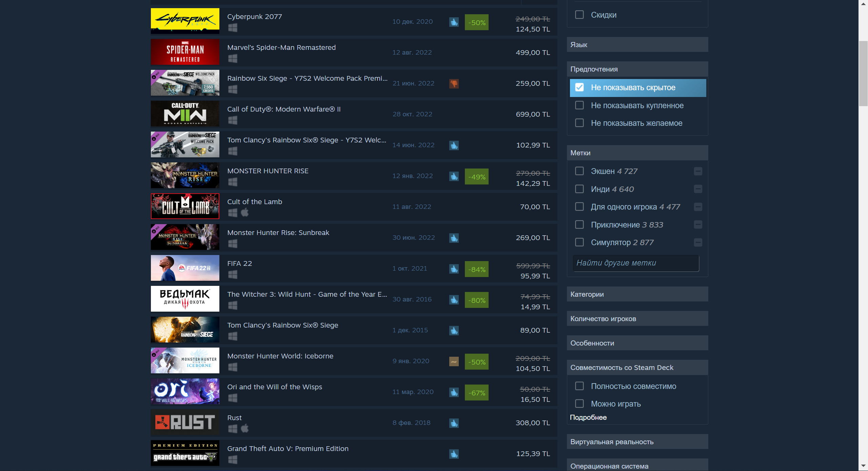Viewport: 868px width, 471px height.
Task: Enable the Не показывать купленное checkbox
Action: click(x=579, y=105)
